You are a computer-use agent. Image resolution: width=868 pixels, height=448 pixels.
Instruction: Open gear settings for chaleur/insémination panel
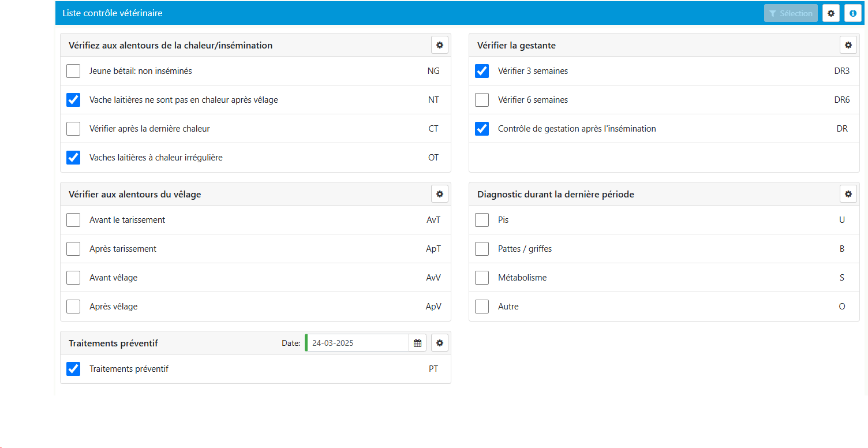point(440,45)
